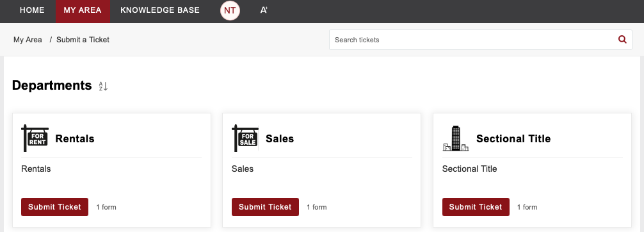This screenshot has width=644, height=232.
Task: Click the 1 form label under Sales
Action: [317, 207]
